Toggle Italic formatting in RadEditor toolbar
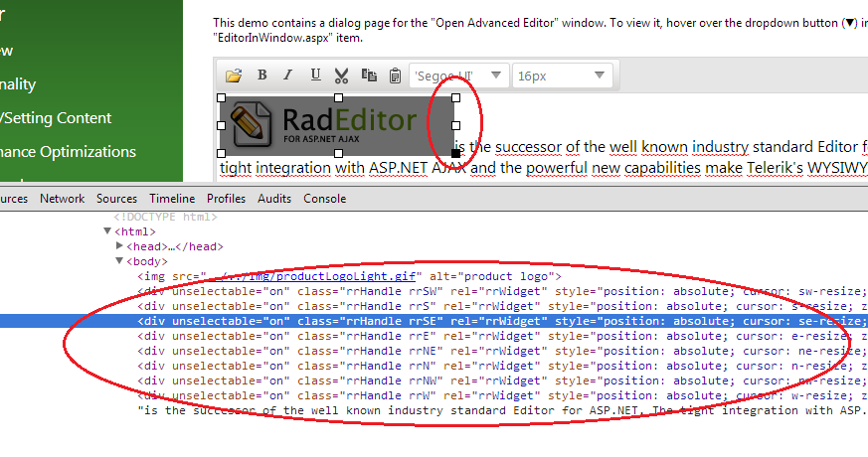Viewport: 868px width, 457px height. [288, 75]
